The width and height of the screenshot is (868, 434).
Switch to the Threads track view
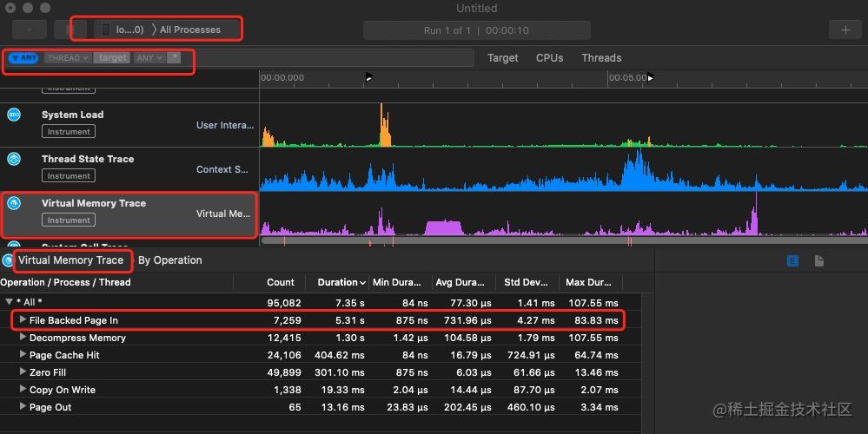tap(601, 57)
